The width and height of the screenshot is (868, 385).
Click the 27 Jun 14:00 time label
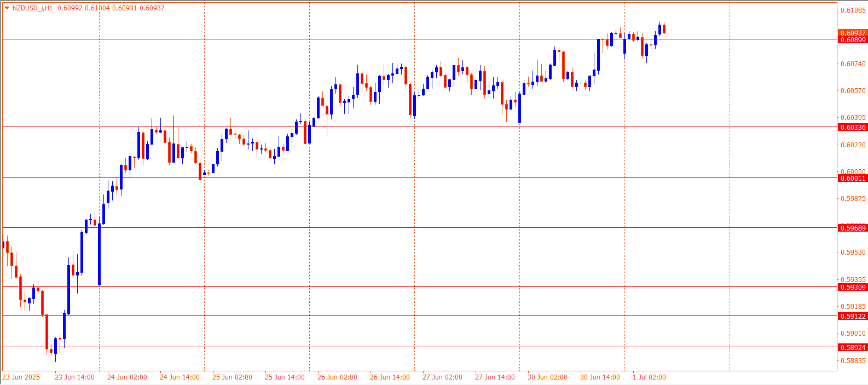(x=495, y=377)
